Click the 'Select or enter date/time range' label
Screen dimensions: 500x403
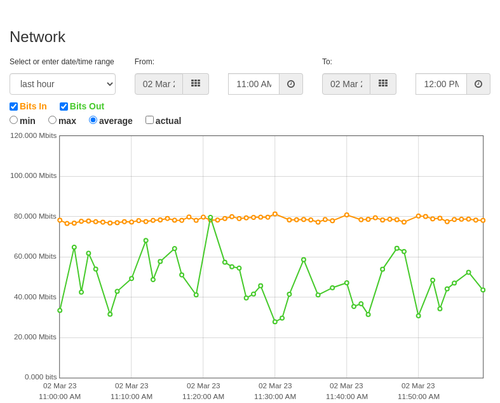62,62
